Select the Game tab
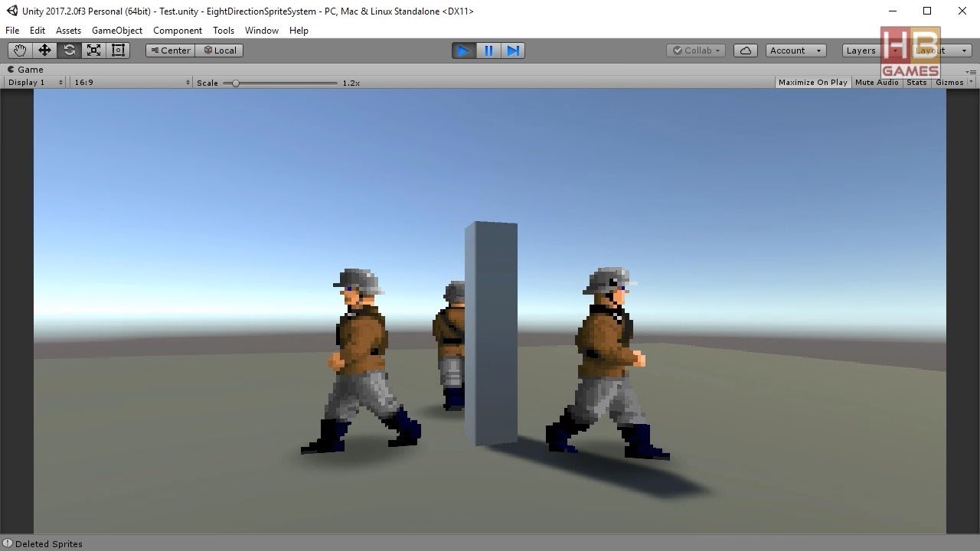The image size is (980, 551). tap(26, 70)
